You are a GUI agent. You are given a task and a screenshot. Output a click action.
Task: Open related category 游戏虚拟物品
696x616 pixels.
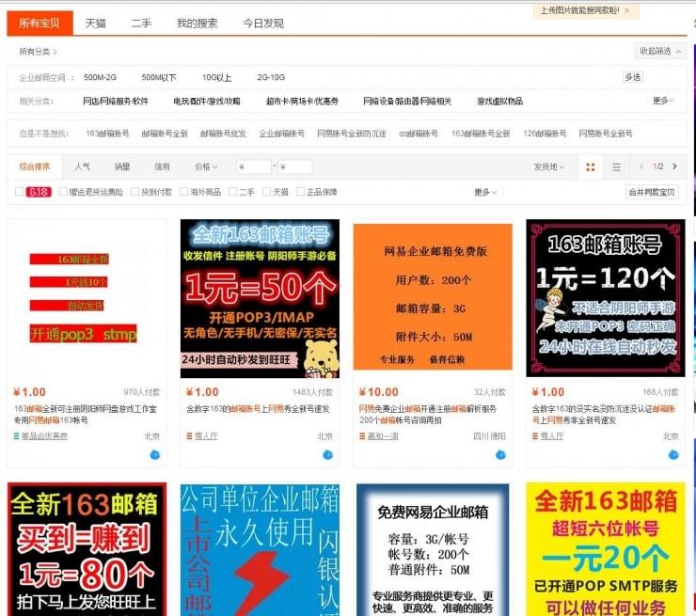point(499,102)
